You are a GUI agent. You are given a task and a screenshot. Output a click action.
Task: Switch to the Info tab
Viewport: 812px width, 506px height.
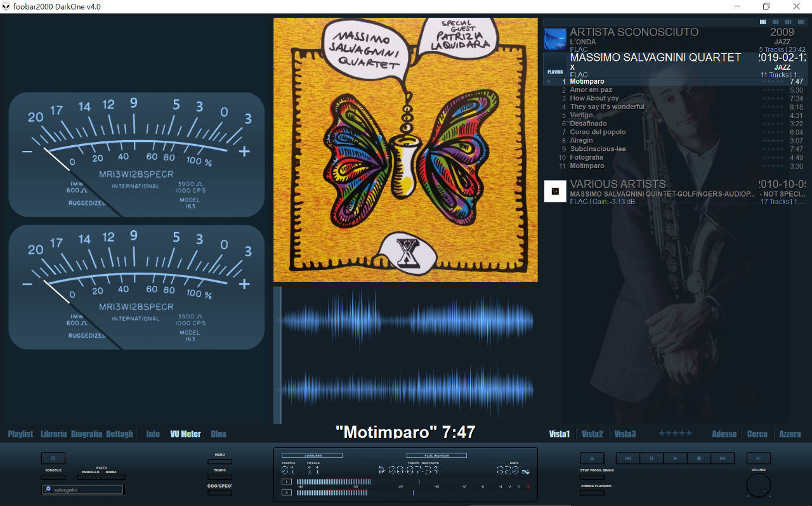(153, 434)
